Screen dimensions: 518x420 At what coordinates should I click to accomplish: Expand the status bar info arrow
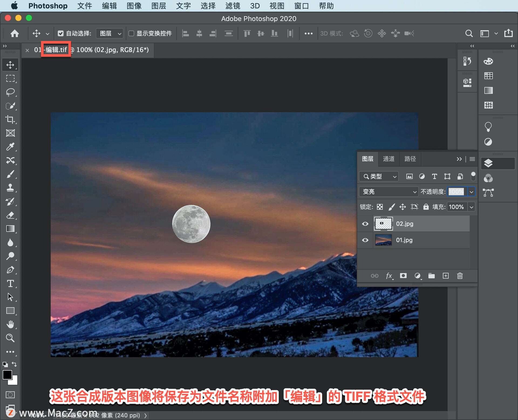(146, 415)
